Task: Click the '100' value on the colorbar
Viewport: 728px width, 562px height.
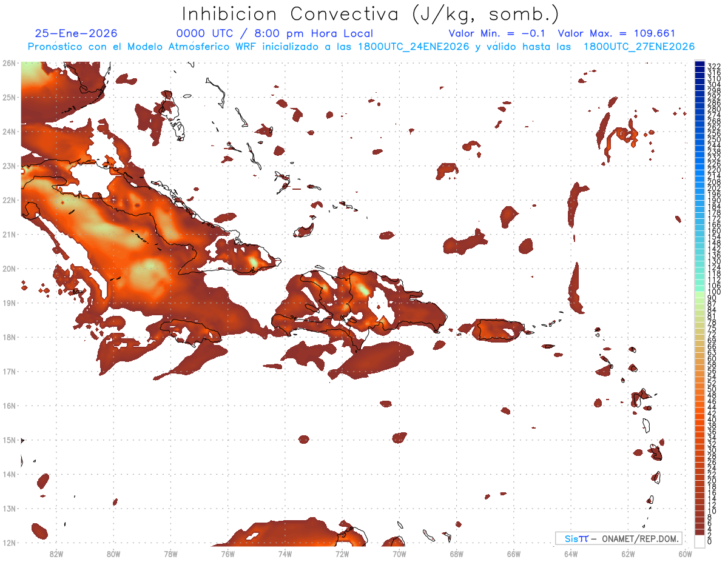Action: tap(714, 292)
